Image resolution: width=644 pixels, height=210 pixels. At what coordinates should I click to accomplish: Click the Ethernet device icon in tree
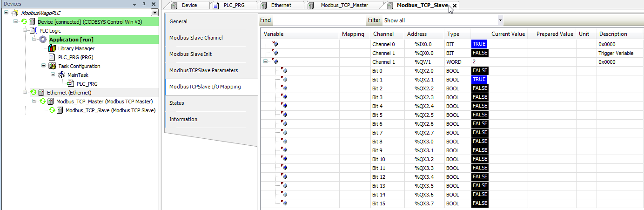[x=41, y=93]
